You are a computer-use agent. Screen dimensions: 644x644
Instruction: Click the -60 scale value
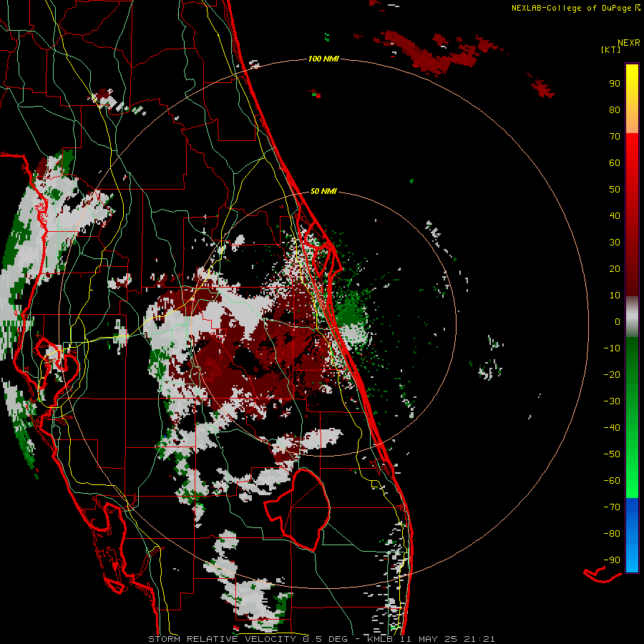point(612,481)
